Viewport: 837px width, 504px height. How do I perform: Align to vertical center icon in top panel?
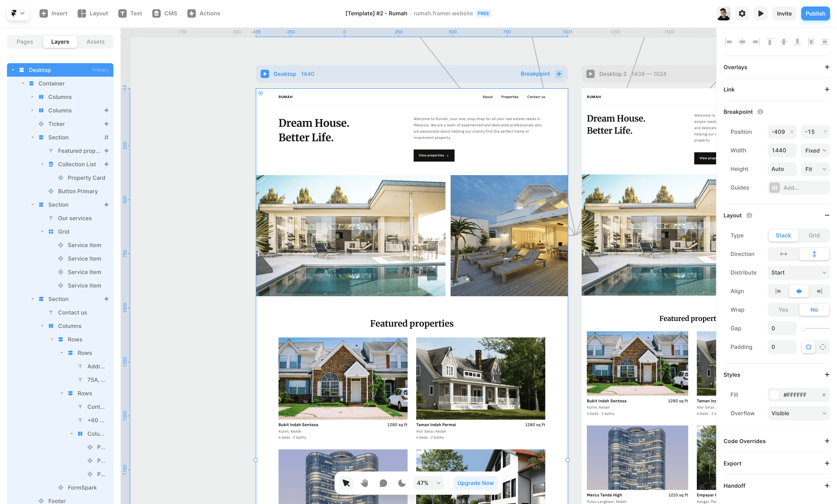[x=784, y=42]
